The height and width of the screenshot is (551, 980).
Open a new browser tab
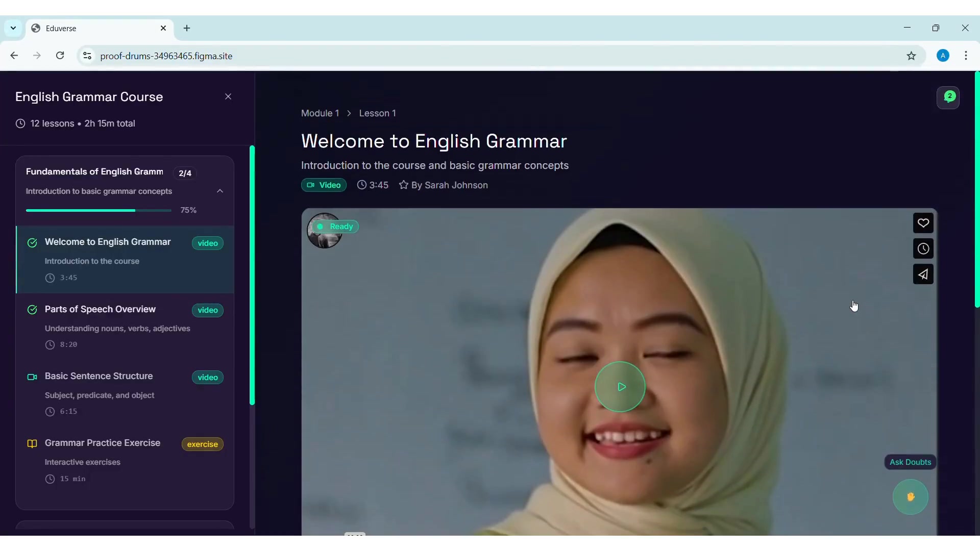187,29
